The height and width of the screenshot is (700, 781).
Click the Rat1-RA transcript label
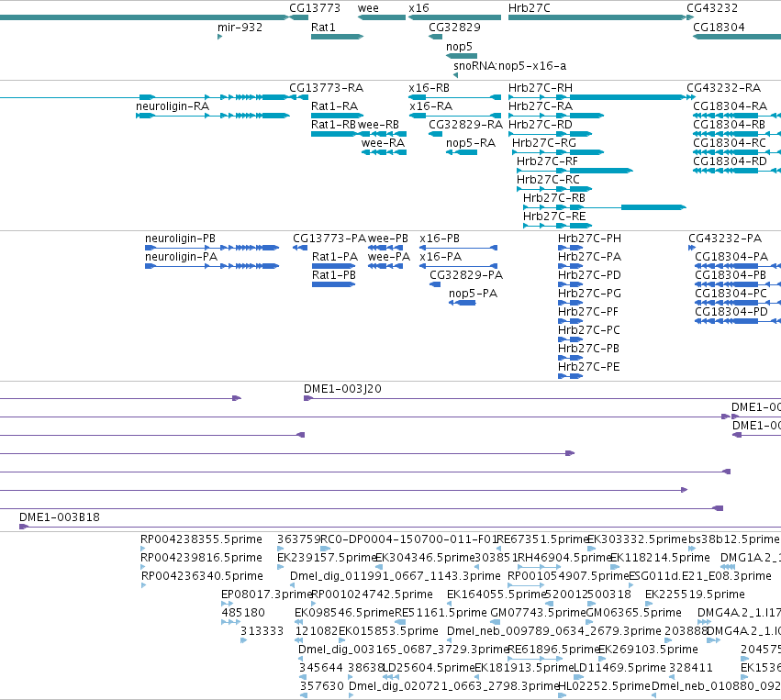tap(334, 106)
